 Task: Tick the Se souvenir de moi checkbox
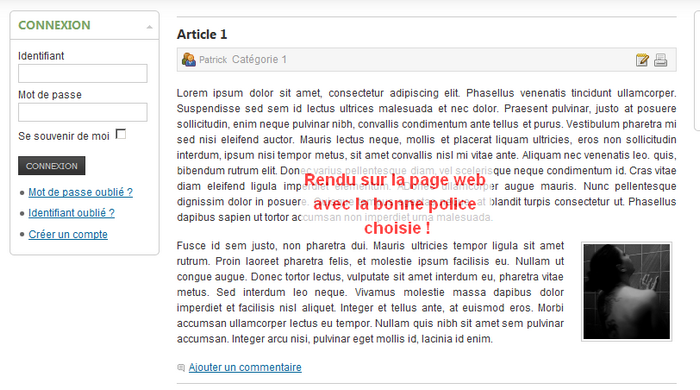tap(121, 134)
